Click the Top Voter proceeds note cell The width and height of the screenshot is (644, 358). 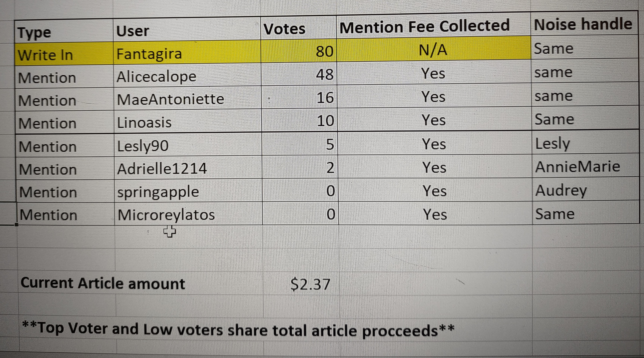(x=238, y=330)
